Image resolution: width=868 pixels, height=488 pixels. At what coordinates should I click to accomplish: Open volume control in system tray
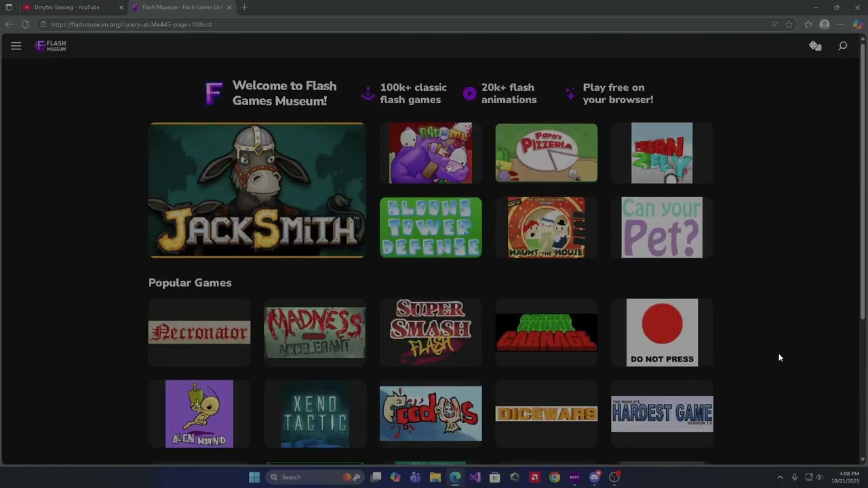(821, 477)
